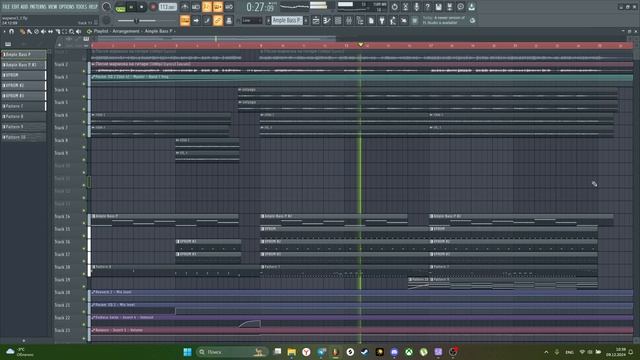Open the Channel rack shortcut icon
This screenshot has width=640, height=360.
(338, 20)
